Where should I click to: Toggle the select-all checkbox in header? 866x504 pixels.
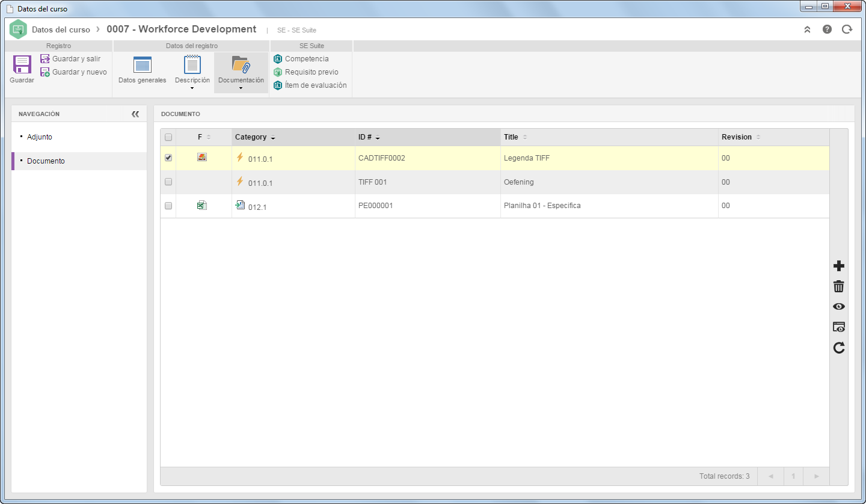point(168,137)
